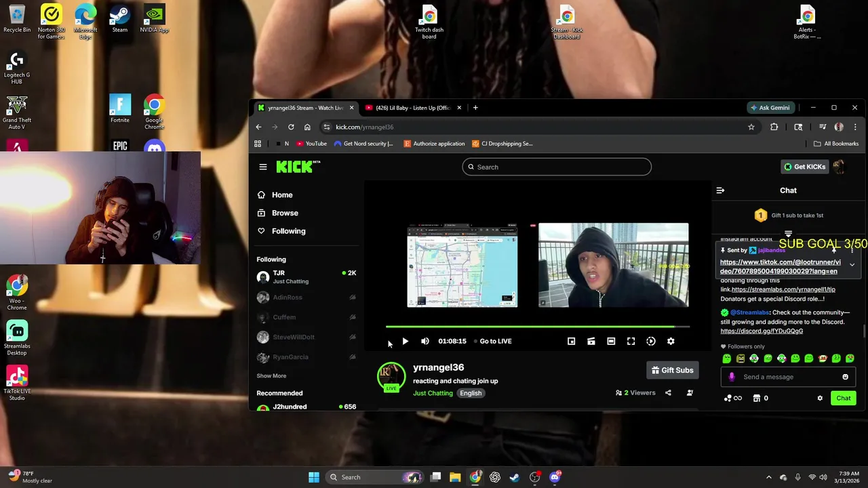Open the discord.gg invite link

762,331
